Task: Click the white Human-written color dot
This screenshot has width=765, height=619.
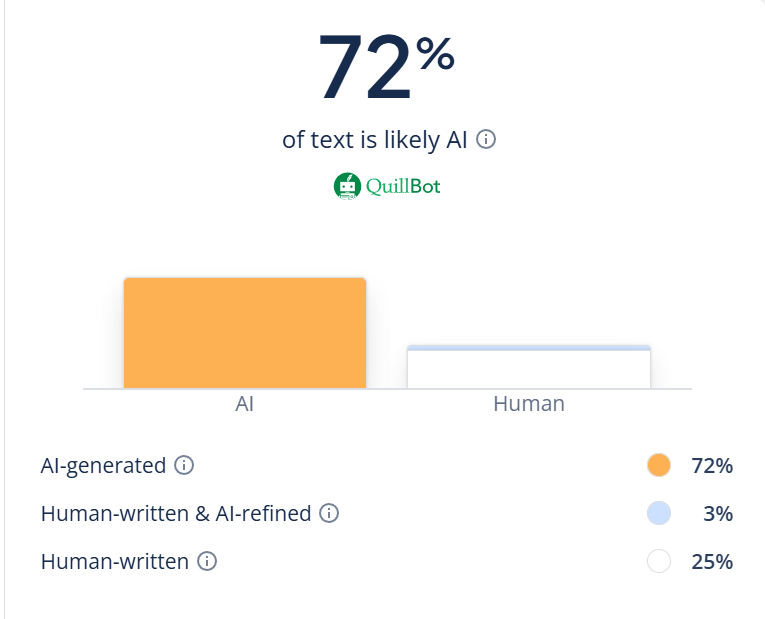Action: pyautogui.click(x=658, y=561)
